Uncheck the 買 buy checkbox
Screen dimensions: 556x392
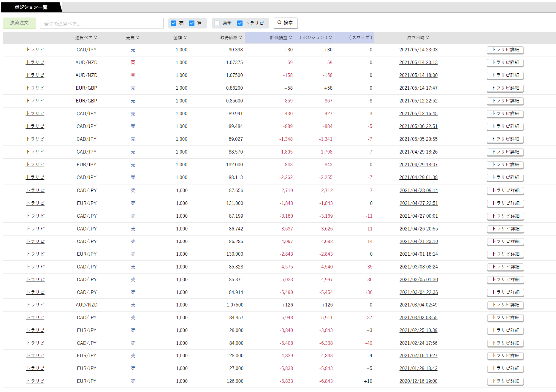click(x=192, y=23)
